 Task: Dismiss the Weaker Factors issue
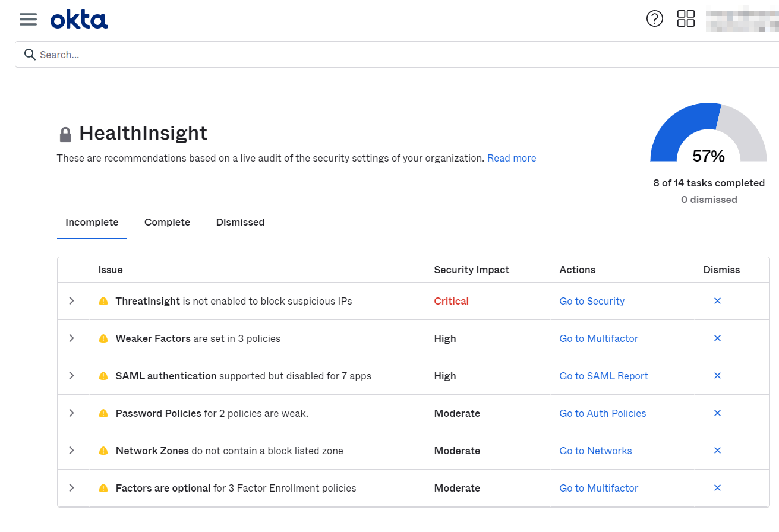coord(717,338)
